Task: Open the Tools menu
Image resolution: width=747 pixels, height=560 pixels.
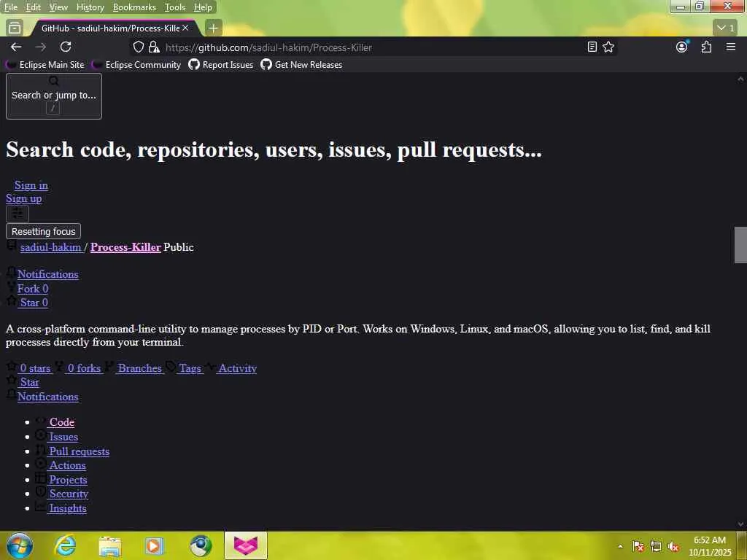Action: tap(174, 7)
